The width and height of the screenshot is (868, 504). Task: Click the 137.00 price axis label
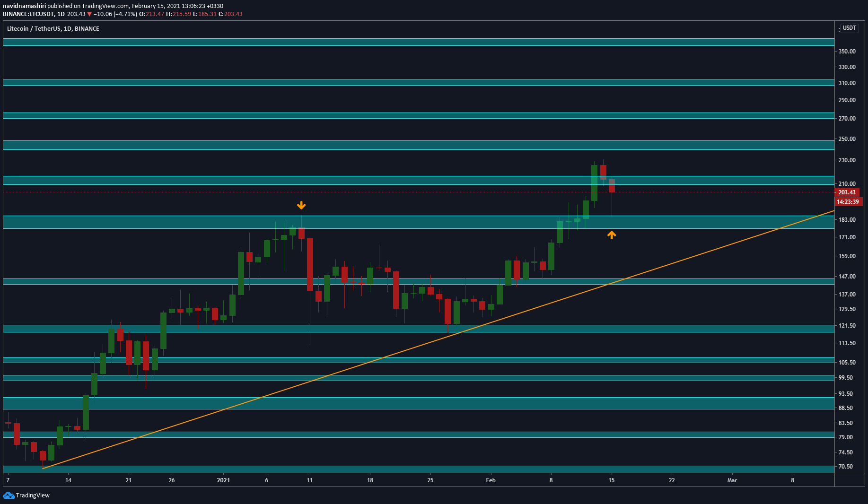tap(847, 295)
